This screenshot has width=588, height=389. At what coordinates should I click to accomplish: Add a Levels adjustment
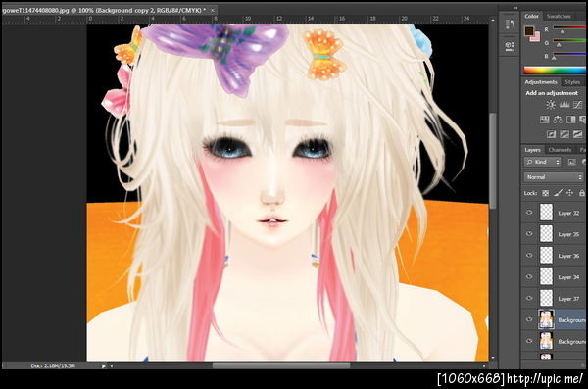(564, 105)
